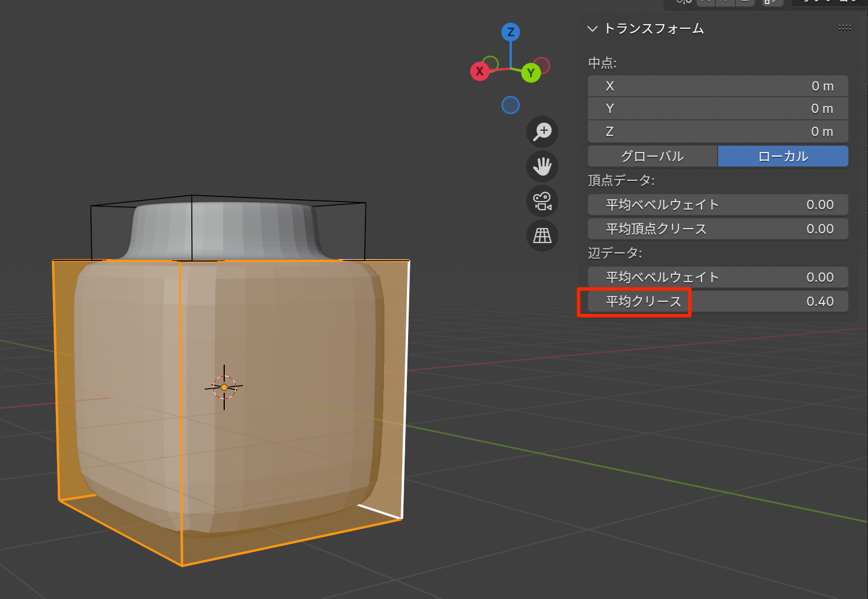Click the hollow blue negative Z gizmo circle
Viewport: 868px width, 599px height.
point(510,105)
